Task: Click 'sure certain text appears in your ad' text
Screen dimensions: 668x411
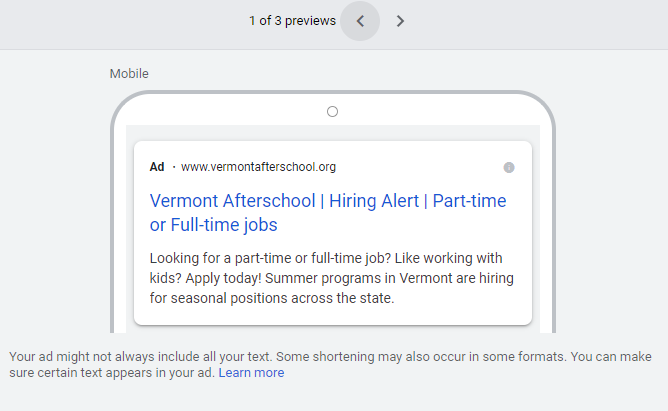Action: 112,373
